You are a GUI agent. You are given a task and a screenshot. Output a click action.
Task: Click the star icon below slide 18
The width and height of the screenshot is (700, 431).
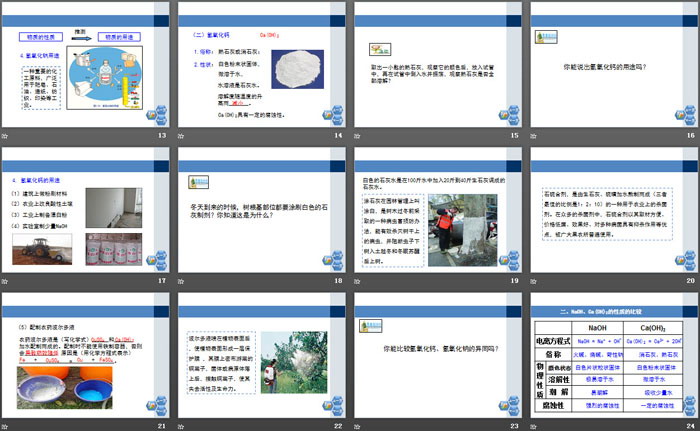point(183,280)
